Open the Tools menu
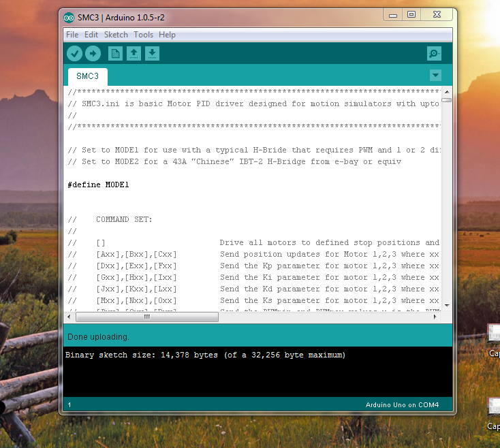 click(x=143, y=35)
